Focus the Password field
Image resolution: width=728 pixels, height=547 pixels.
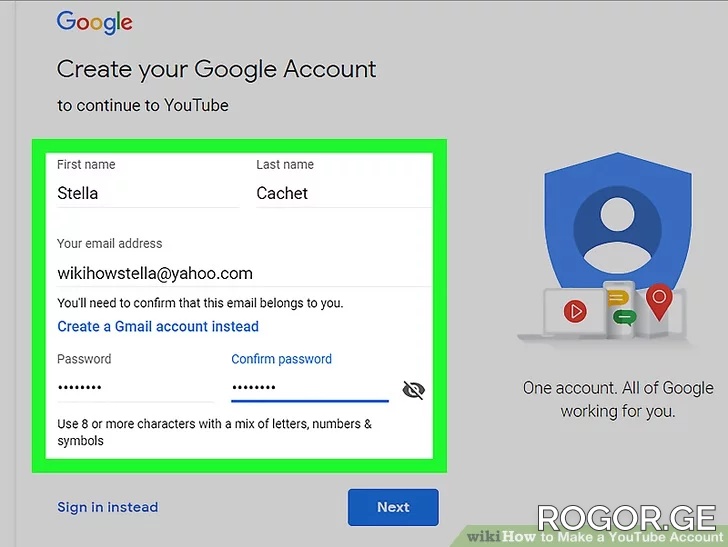coord(135,387)
